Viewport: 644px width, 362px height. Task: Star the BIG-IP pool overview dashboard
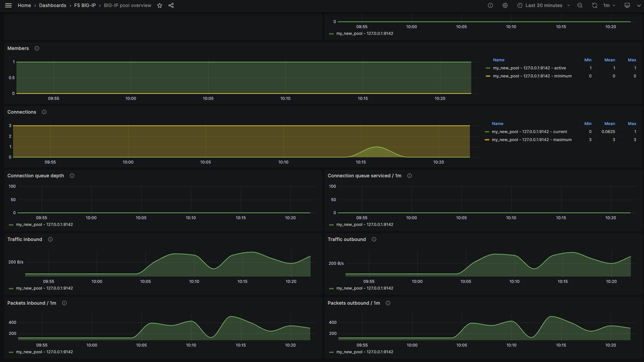click(x=160, y=5)
